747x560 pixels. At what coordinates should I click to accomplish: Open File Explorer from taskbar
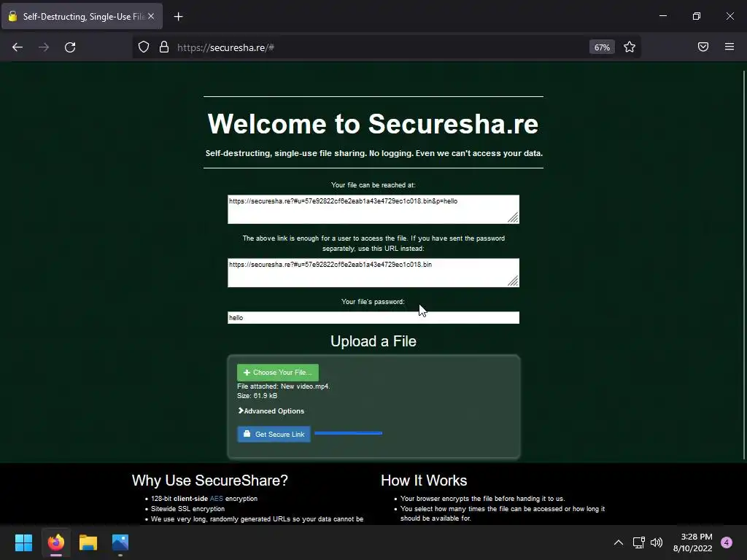(x=88, y=542)
